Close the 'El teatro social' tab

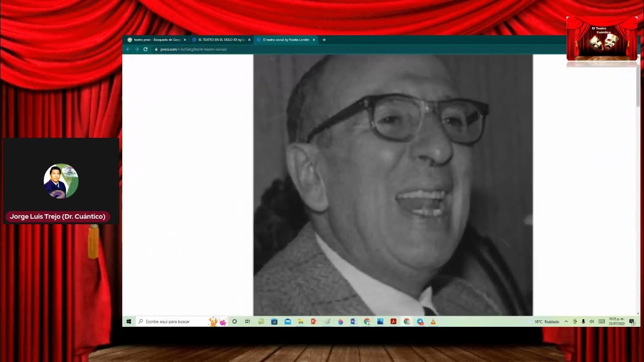[x=314, y=40]
